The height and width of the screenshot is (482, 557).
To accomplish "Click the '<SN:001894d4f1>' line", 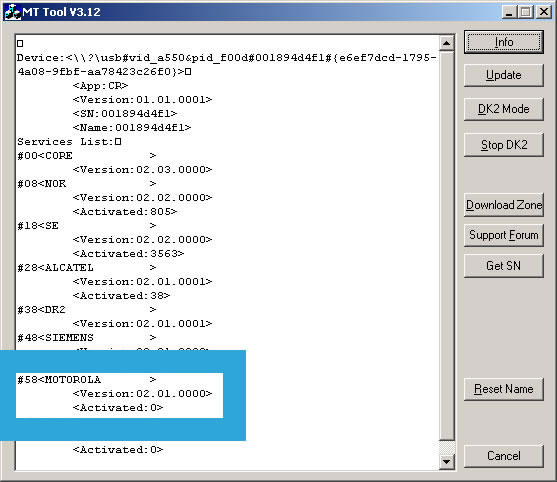I will click(x=125, y=114).
